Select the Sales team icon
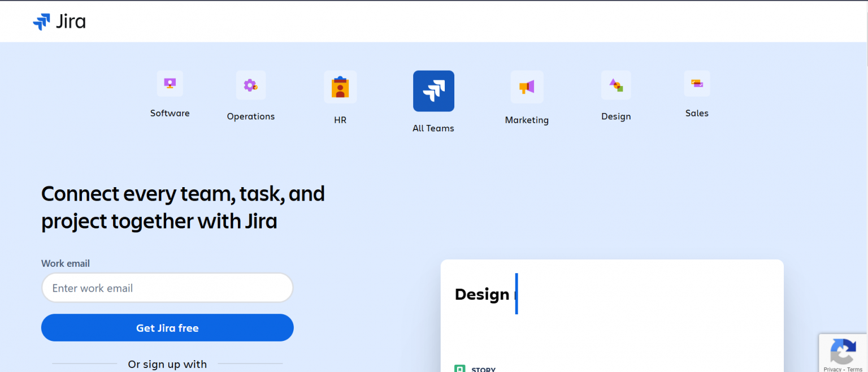The image size is (868, 372). click(697, 84)
